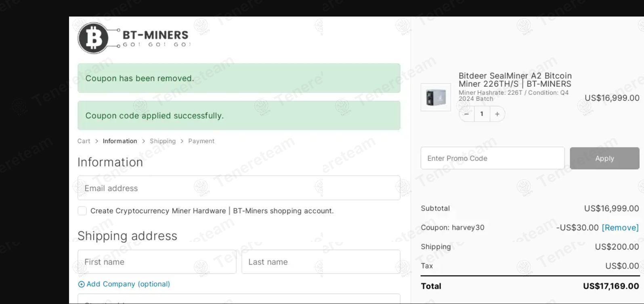The height and width of the screenshot is (304, 644).
Task: Enable the Create BT-Miners shopping account checkbox
Action: (x=82, y=210)
